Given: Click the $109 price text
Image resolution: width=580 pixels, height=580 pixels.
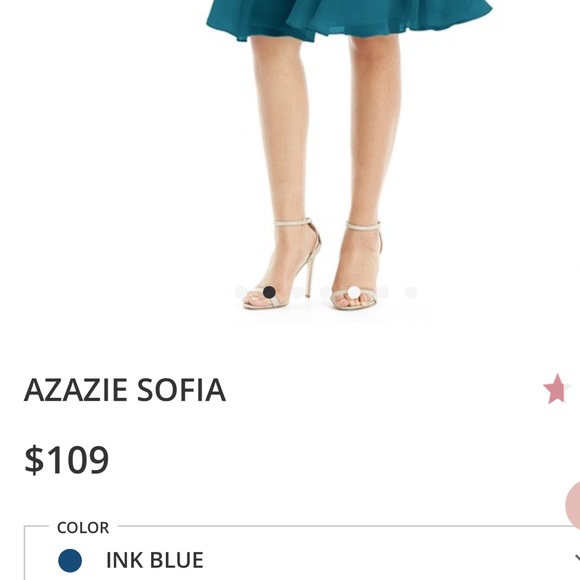Looking at the screenshot, I should tap(67, 460).
